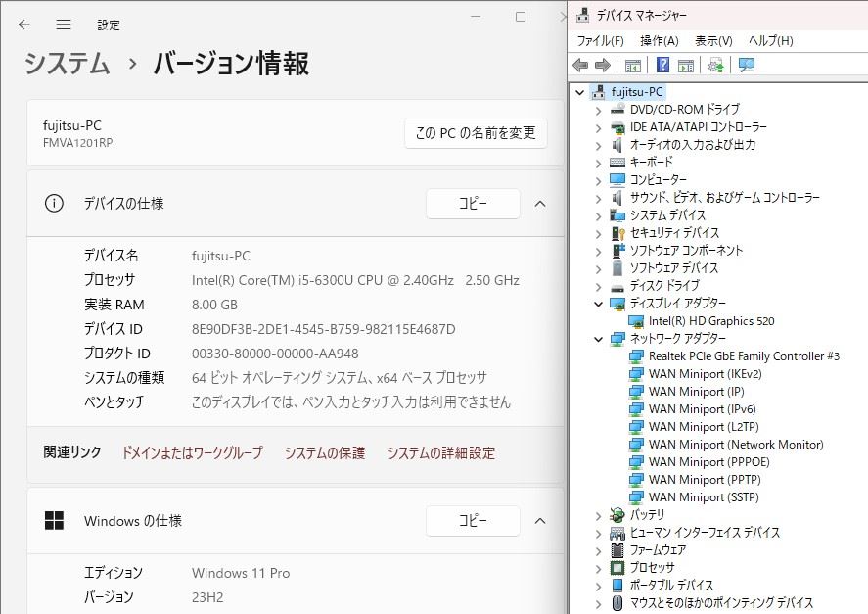Click the Back arrow in Settings
Image resolution: width=868 pixels, height=614 pixels.
(23, 24)
